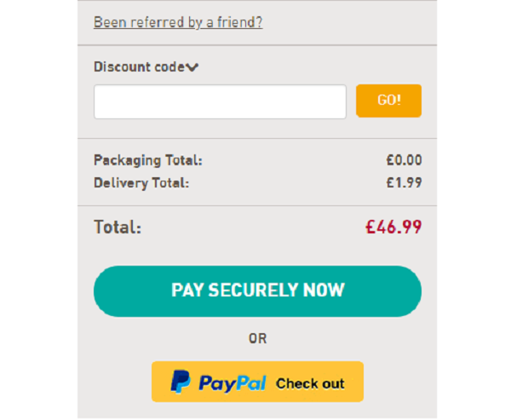Click the PayPal wordmark on yellow button

[233, 383]
